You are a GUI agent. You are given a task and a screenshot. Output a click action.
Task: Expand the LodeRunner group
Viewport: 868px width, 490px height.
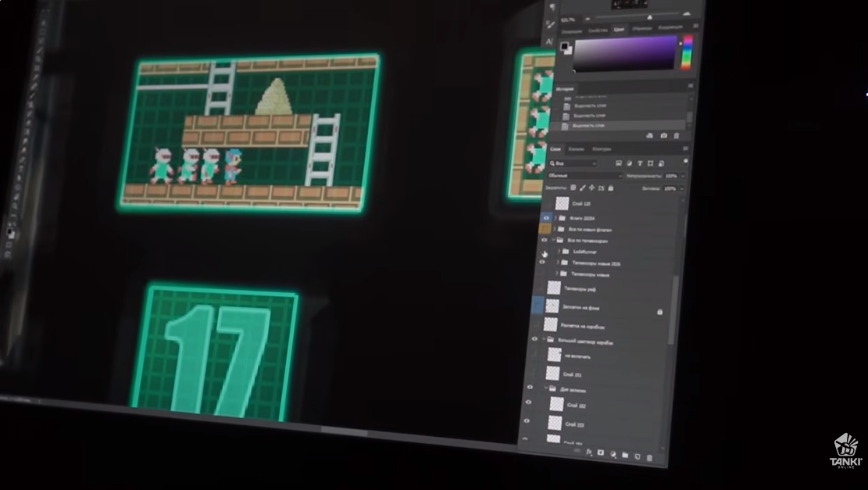point(559,252)
